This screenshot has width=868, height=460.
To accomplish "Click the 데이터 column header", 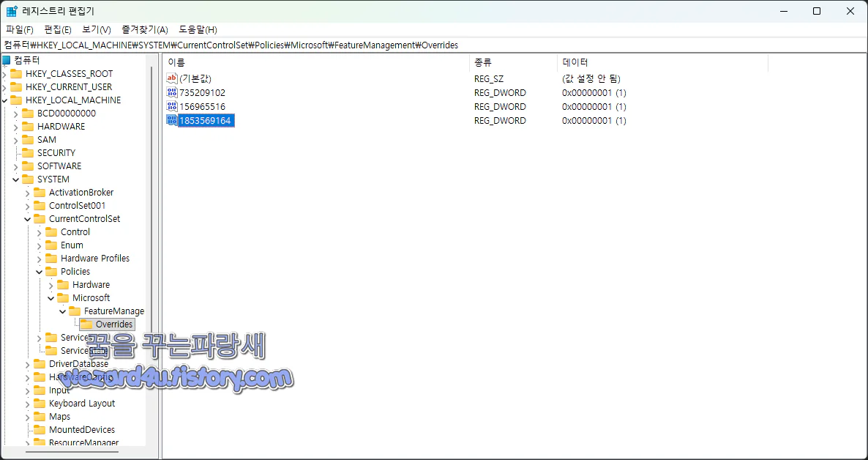I will pos(573,62).
